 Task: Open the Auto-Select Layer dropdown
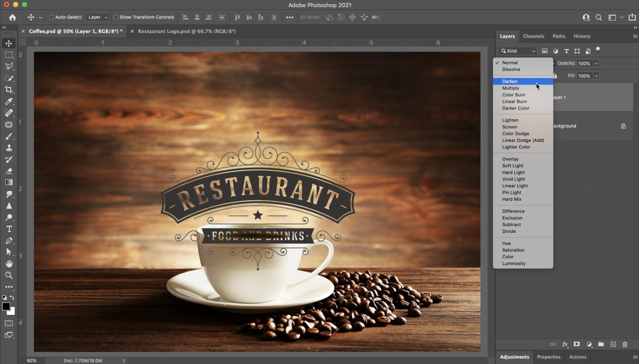(x=97, y=17)
